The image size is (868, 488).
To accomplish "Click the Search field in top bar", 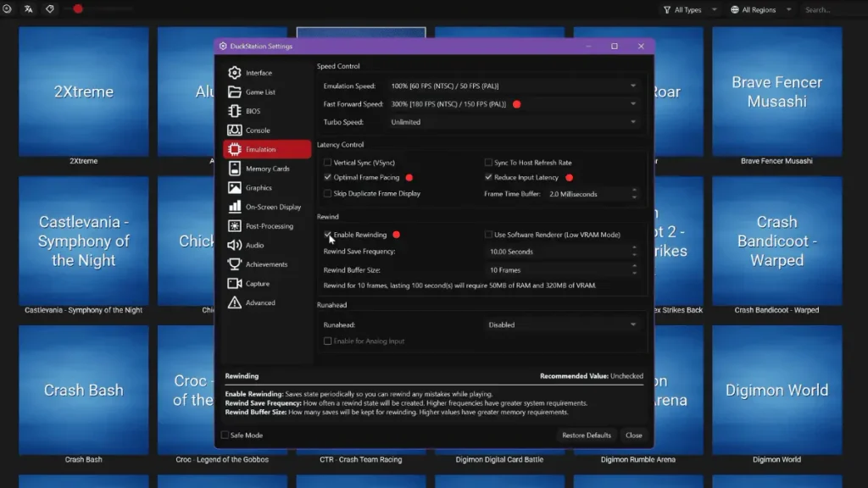I will [x=833, y=9].
